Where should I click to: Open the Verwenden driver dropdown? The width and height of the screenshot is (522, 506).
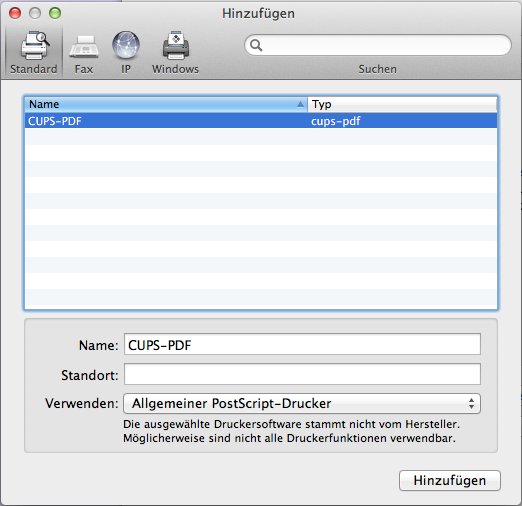click(x=302, y=403)
